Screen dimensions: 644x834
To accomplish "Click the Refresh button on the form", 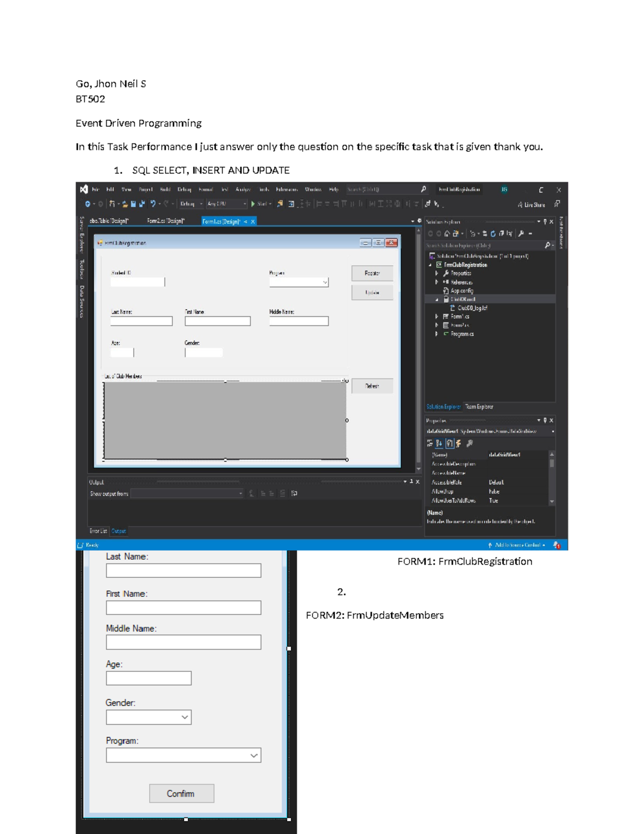I will pyautogui.click(x=372, y=386).
